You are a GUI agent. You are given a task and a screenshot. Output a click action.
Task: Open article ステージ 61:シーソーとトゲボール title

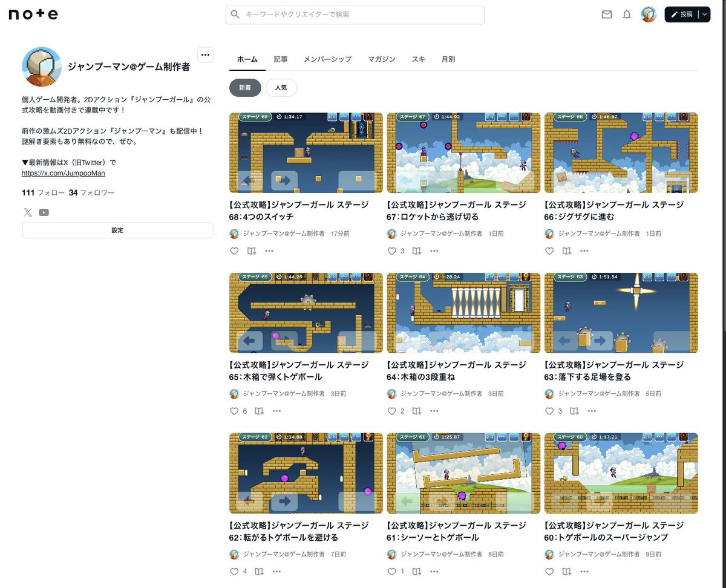(x=456, y=531)
